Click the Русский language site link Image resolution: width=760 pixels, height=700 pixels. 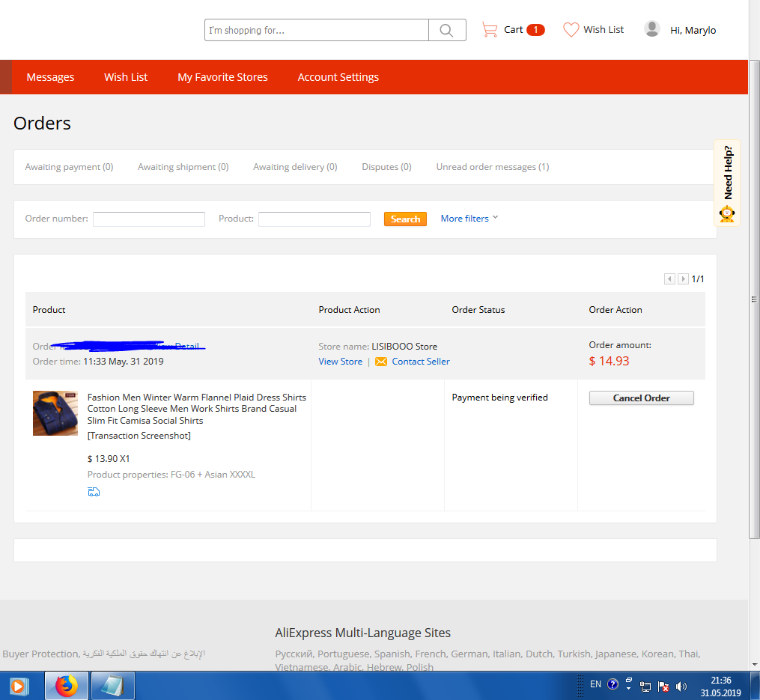pyautogui.click(x=294, y=654)
